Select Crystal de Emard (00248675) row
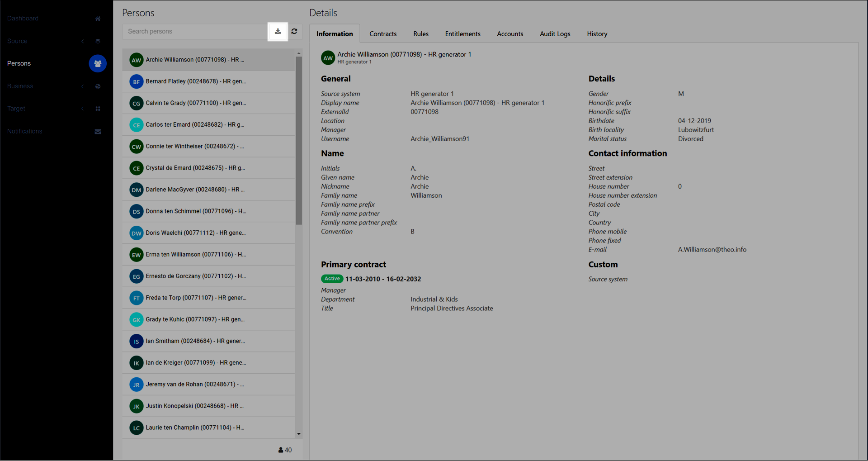This screenshot has width=868, height=461. [208, 168]
